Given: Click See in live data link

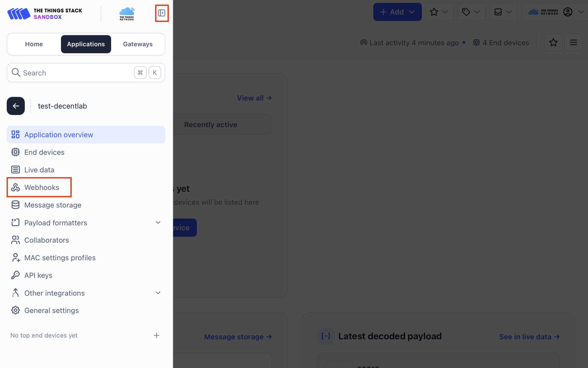Looking at the screenshot, I should [x=529, y=337].
